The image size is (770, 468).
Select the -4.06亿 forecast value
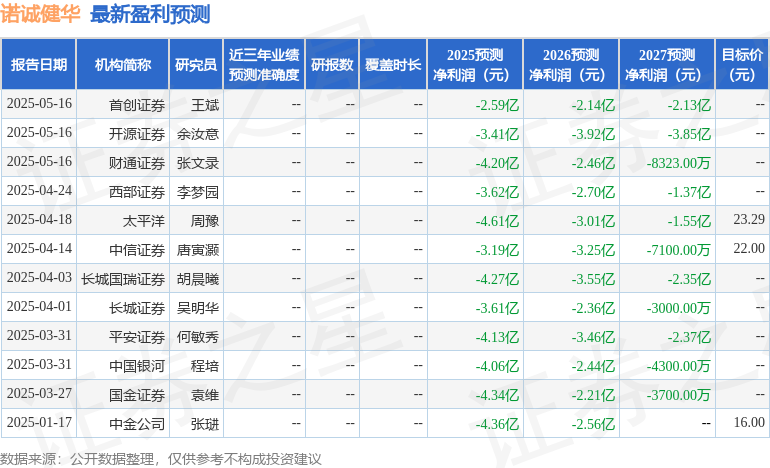click(x=497, y=366)
